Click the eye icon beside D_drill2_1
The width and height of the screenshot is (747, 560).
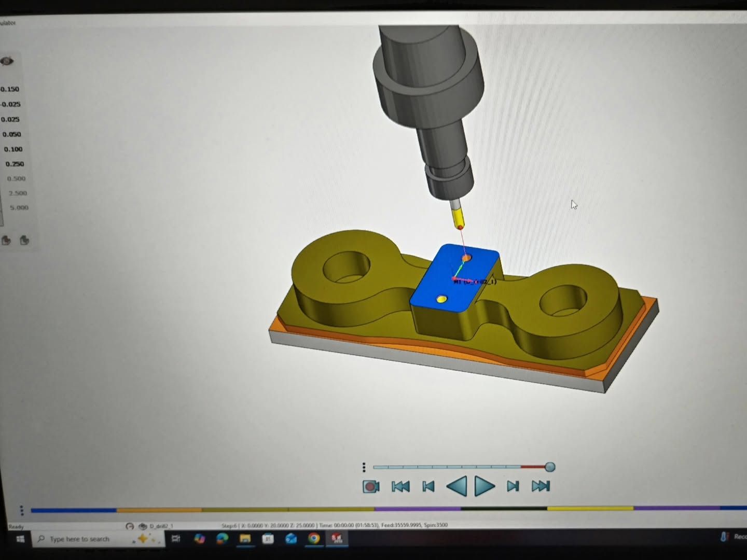tap(143, 526)
